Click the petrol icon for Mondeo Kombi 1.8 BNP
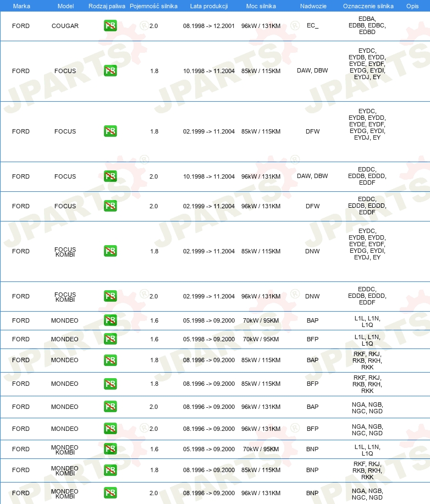The height and width of the screenshot is (504, 430). 111,470
